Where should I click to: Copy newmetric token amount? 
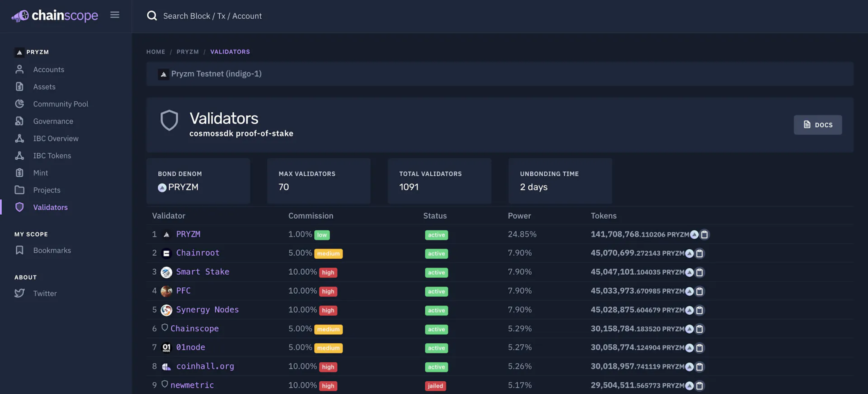(699, 385)
